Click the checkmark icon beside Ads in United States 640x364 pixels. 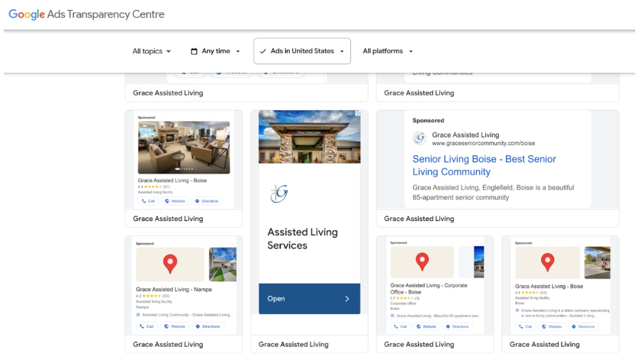(263, 51)
